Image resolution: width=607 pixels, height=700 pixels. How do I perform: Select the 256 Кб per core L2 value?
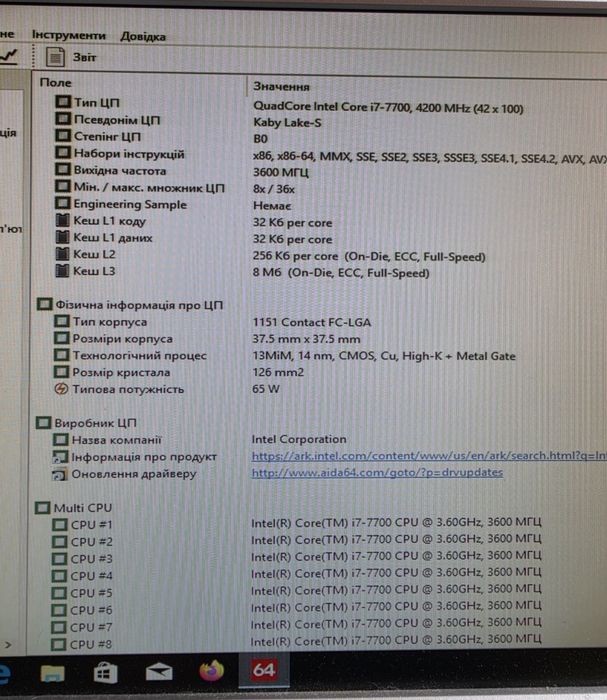tap(369, 256)
